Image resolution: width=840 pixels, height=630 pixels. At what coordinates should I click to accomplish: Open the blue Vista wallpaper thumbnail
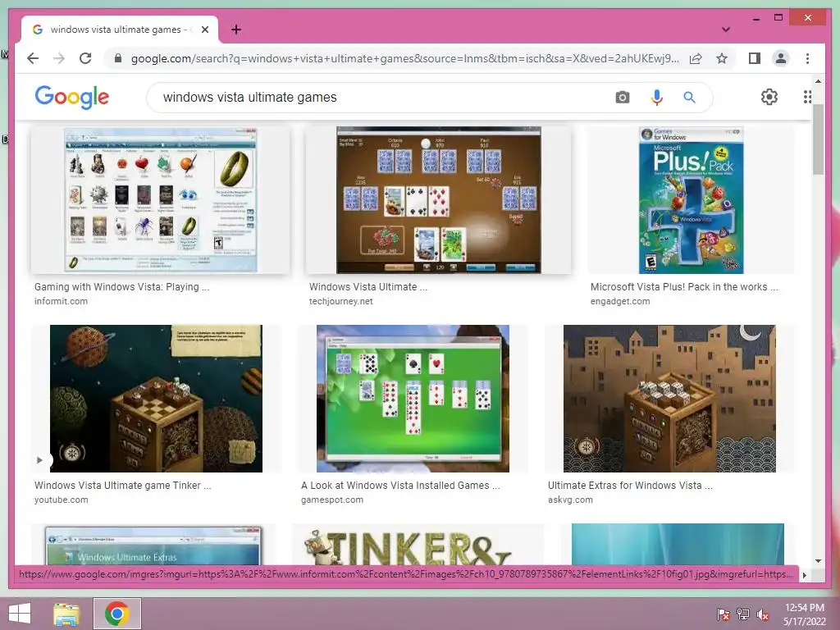pyautogui.click(x=678, y=545)
